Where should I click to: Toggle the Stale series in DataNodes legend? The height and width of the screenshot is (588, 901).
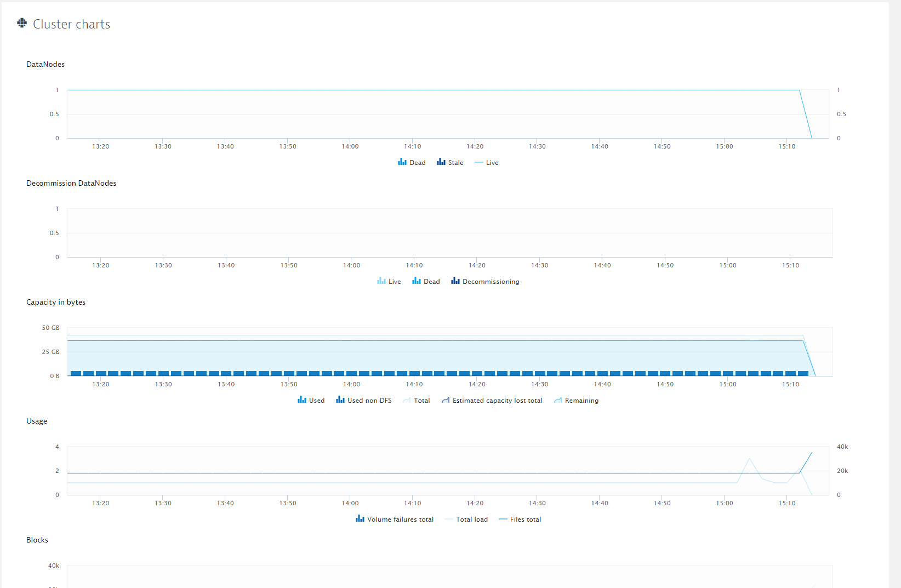pyautogui.click(x=450, y=163)
